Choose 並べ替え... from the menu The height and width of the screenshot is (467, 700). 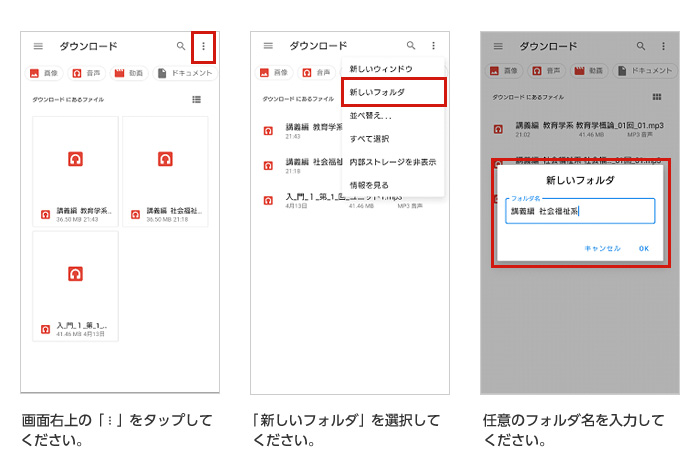click(x=393, y=116)
